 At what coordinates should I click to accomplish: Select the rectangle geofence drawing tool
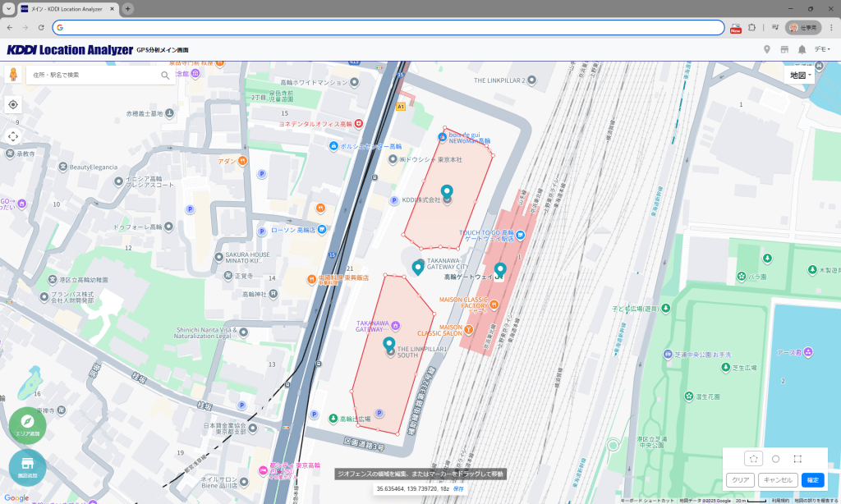797,459
